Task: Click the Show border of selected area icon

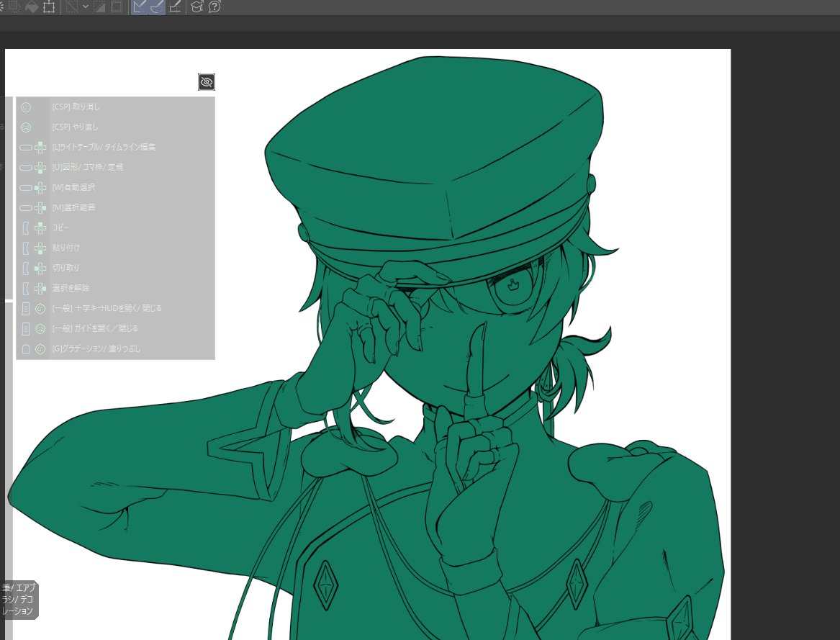Action: coord(116,6)
